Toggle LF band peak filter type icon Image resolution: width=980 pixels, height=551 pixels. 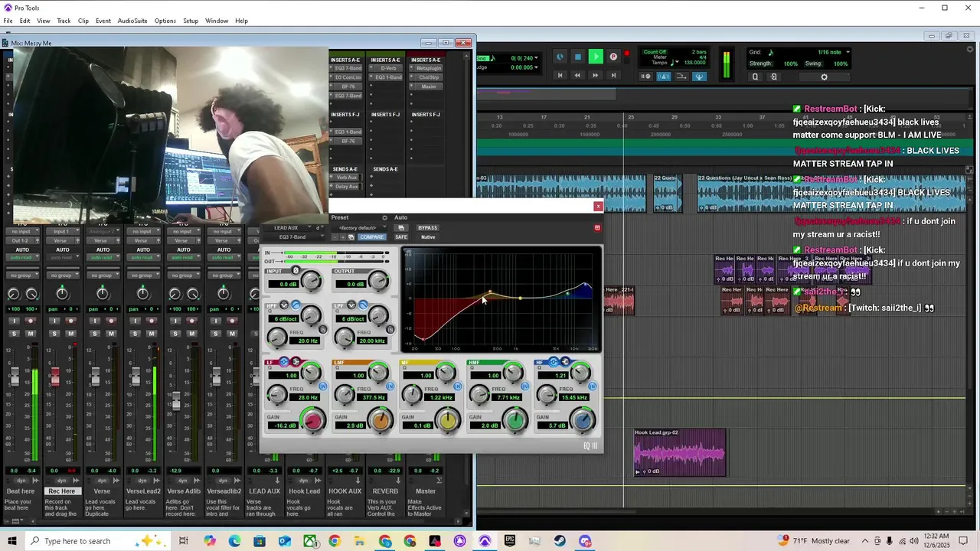[284, 362]
